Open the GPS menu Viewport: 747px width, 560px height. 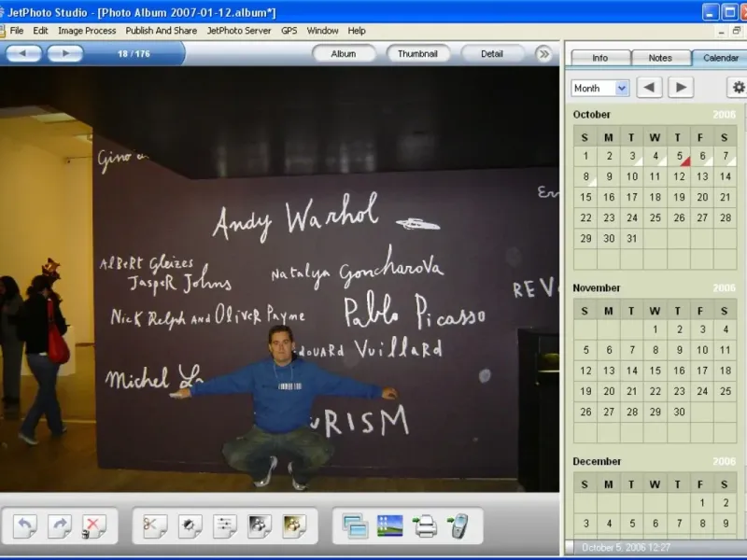click(289, 31)
